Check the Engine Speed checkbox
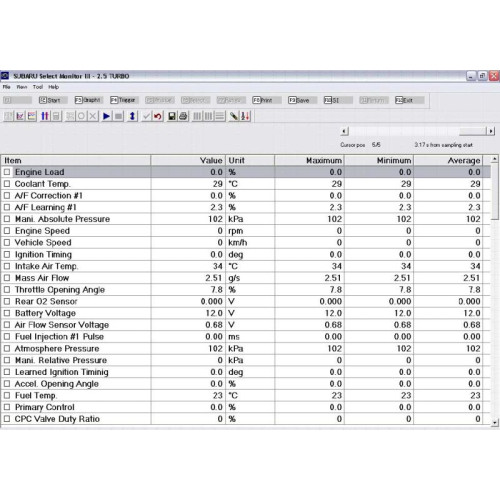The image size is (500, 500). 7,231
